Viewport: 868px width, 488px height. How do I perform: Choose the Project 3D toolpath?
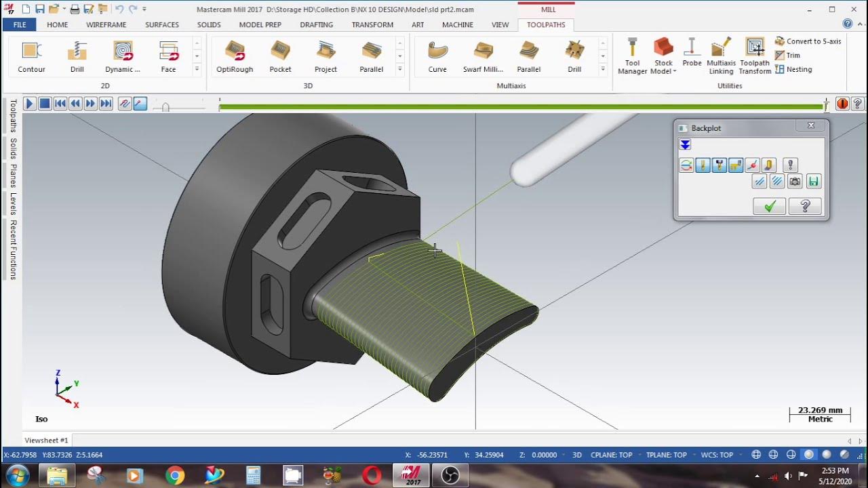(325, 57)
